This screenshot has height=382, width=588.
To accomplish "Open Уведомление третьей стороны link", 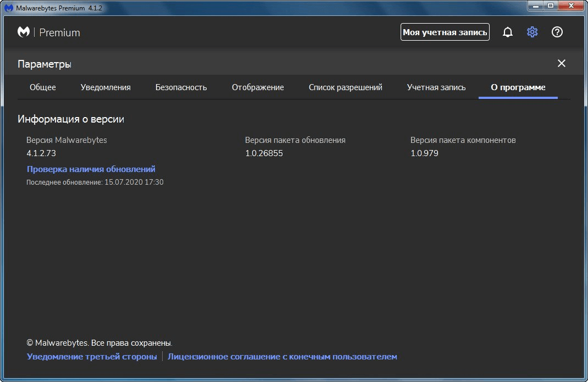I will click(x=92, y=357).
